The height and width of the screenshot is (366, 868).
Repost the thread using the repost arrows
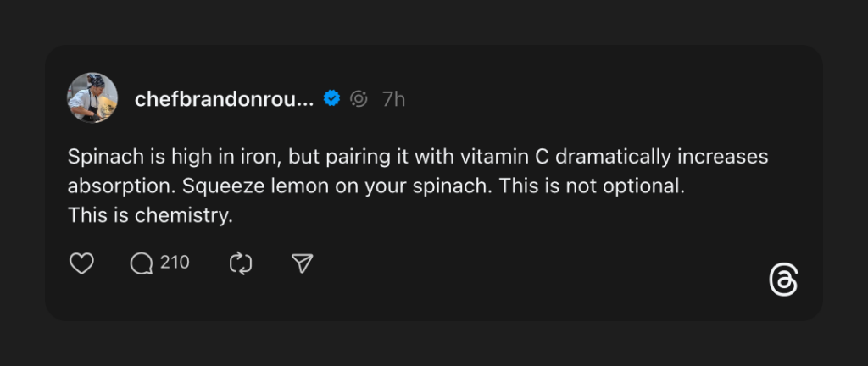point(241,264)
